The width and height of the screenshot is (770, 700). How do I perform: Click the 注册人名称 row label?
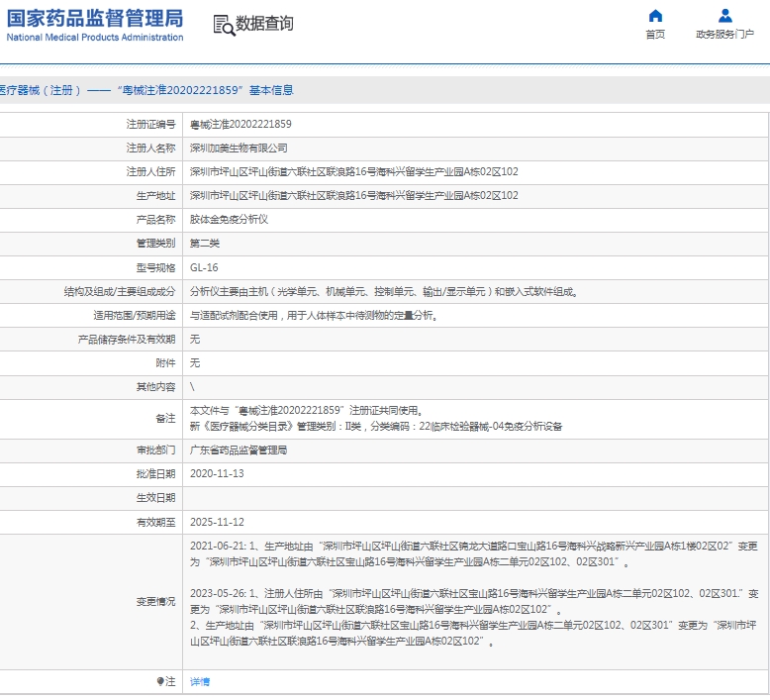click(150, 148)
